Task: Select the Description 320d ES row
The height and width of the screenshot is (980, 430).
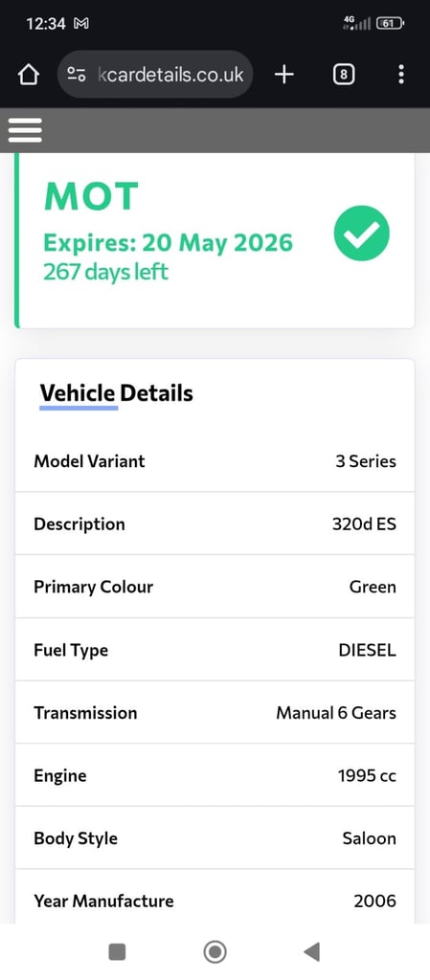Action: (215, 523)
